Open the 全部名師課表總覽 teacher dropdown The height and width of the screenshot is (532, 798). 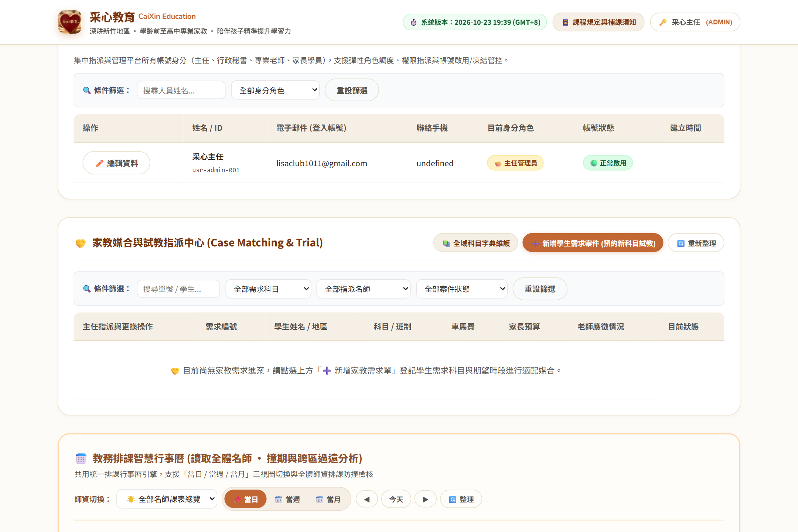point(167,499)
